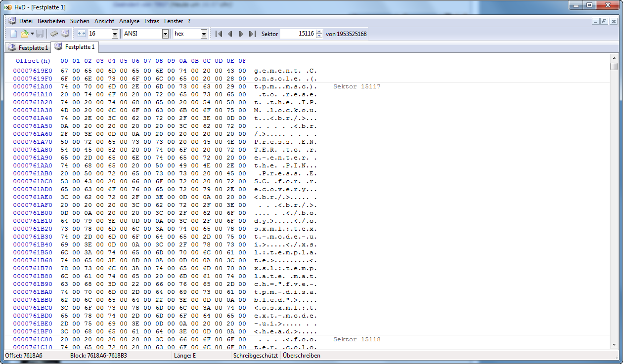Click decoded text t.p.m.-.d.i.s.a.
Screen dimensions: 623x364
(x=285, y=292)
